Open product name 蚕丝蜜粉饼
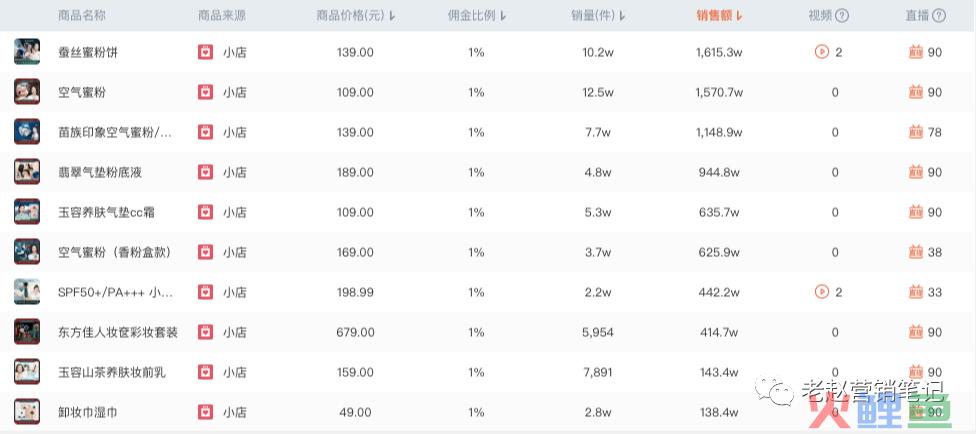This screenshot has width=976, height=434. [88, 52]
